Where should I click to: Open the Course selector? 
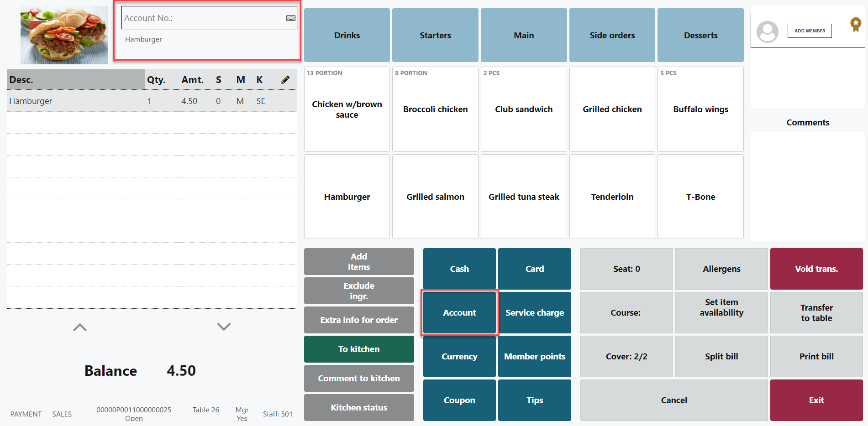coord(626,312)
